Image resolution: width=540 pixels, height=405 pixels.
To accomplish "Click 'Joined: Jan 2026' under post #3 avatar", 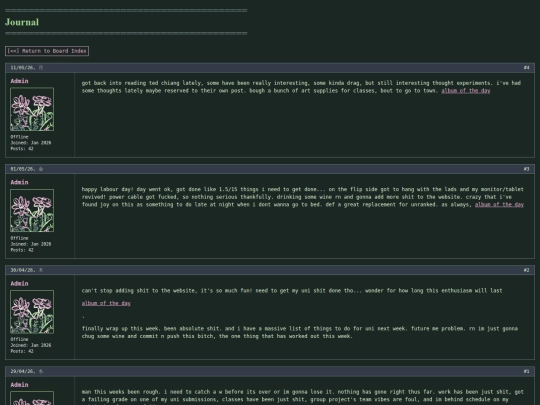I will 31,244.
